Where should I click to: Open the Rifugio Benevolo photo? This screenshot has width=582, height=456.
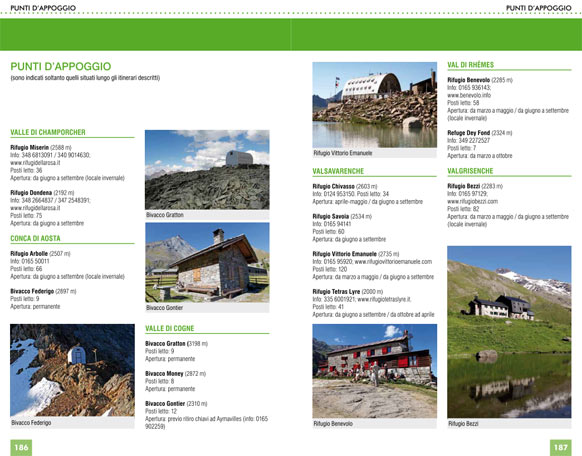(375, 371)
